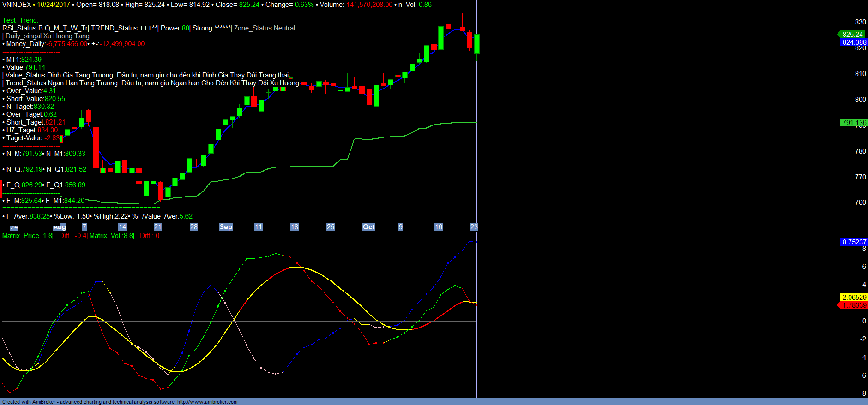Click the yellow 2.06529 indicator label
868x405 pixels.
[x=854, y=298]
